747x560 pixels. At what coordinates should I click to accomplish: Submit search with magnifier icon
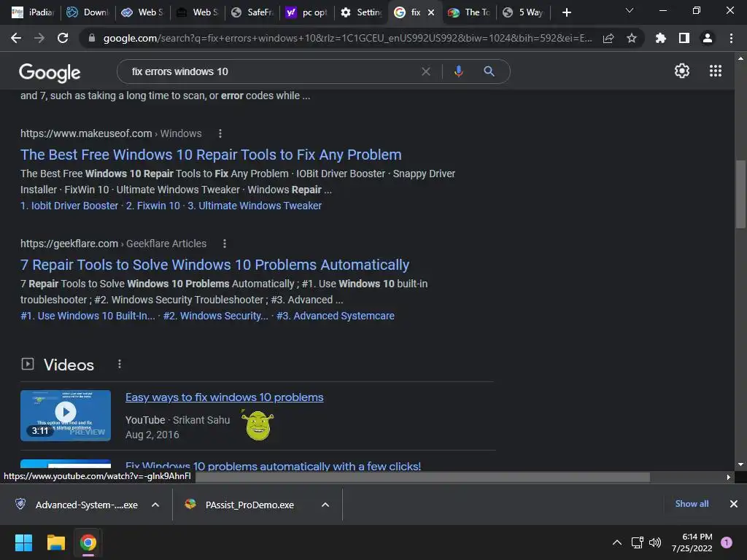[x=489, y=71]
